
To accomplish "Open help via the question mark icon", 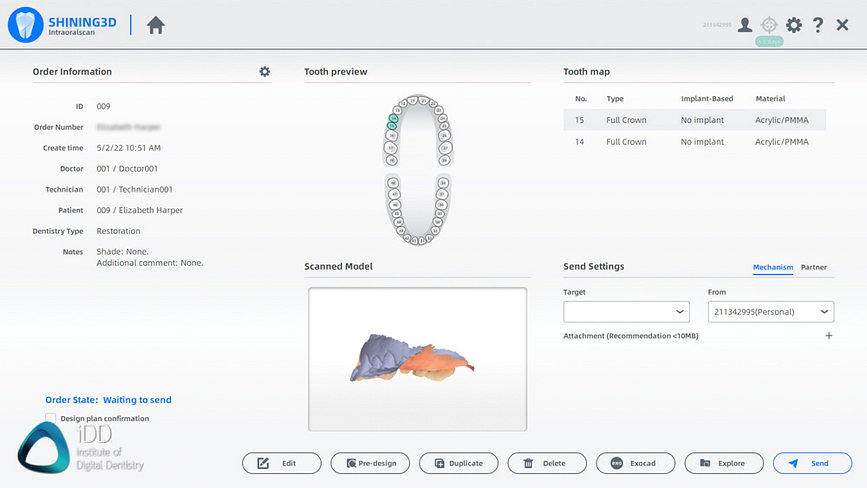I will pos(818,25).
